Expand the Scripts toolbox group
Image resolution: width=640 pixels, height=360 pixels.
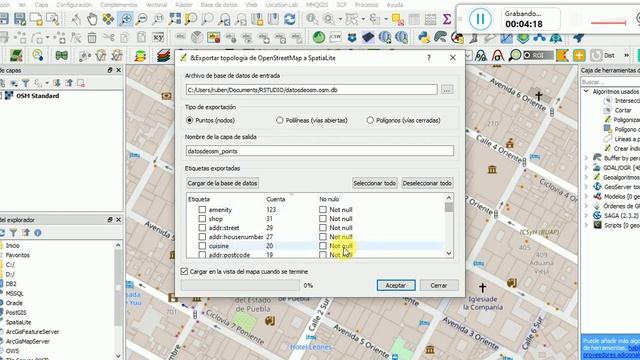pos(586,225)
